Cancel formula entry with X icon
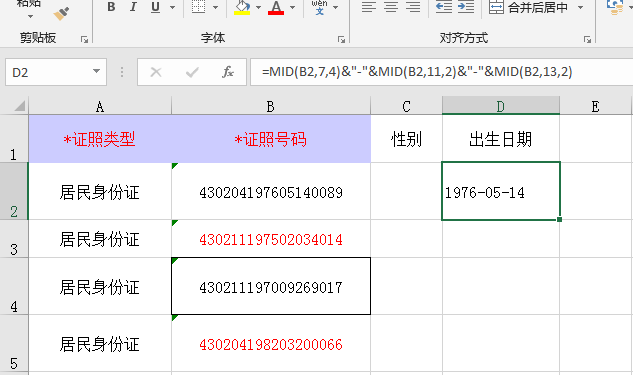 click(156, 72)
